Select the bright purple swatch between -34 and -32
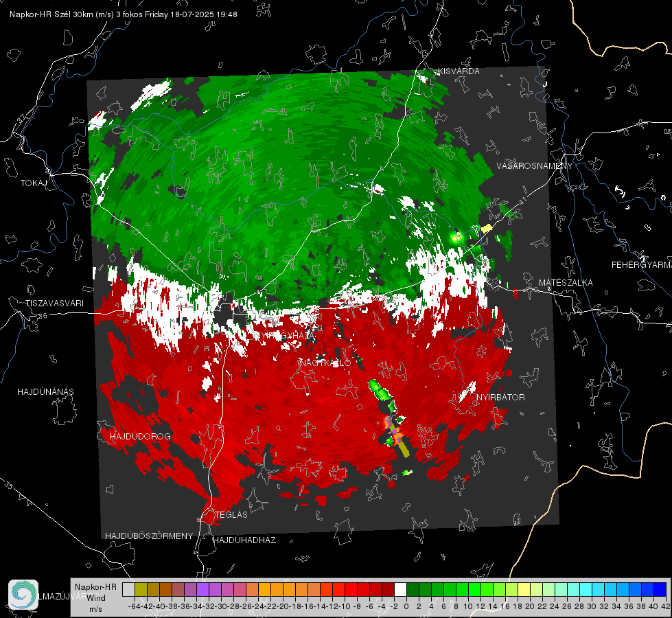The image size is (672, 618). [202, 590]
